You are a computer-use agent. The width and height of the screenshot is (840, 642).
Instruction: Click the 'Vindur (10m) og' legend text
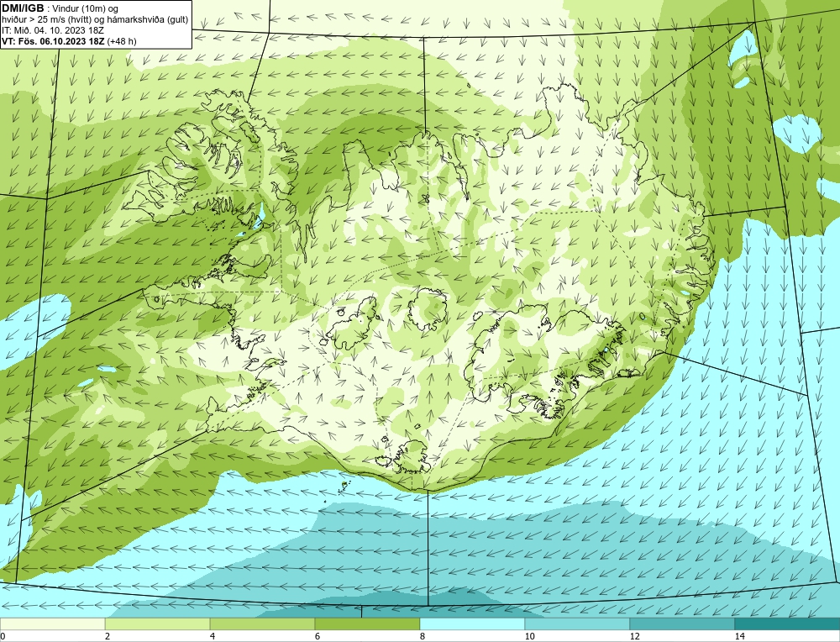[x=86, y=9]
